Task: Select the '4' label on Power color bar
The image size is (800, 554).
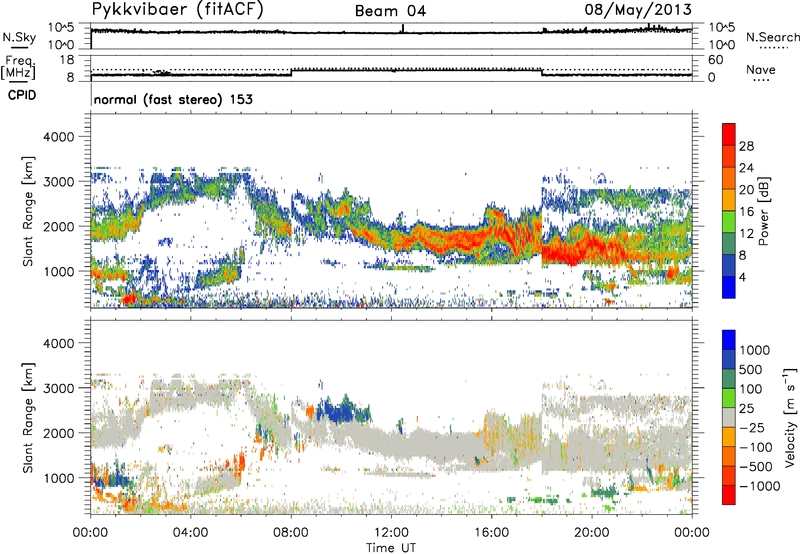Action: coord(742,277)
